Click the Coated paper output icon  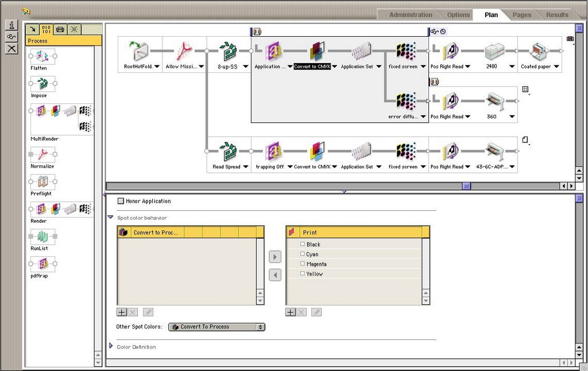coord(539,52)
